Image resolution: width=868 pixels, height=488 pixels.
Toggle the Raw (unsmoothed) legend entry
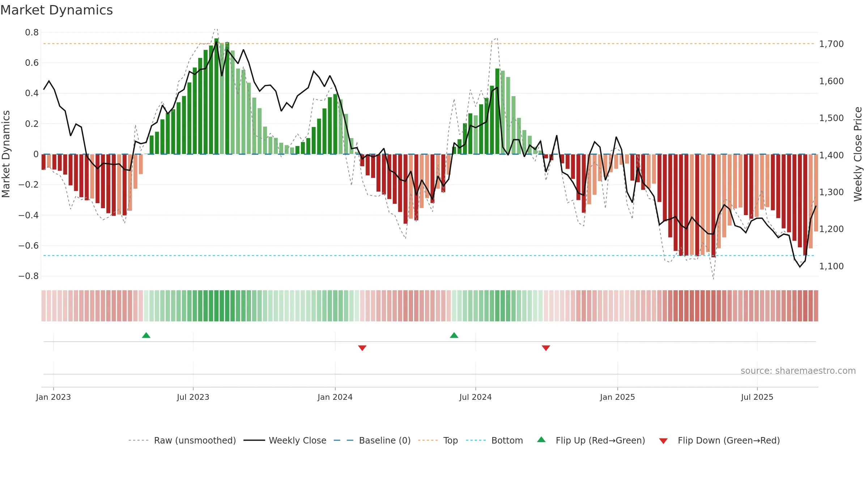pos(182,440)
